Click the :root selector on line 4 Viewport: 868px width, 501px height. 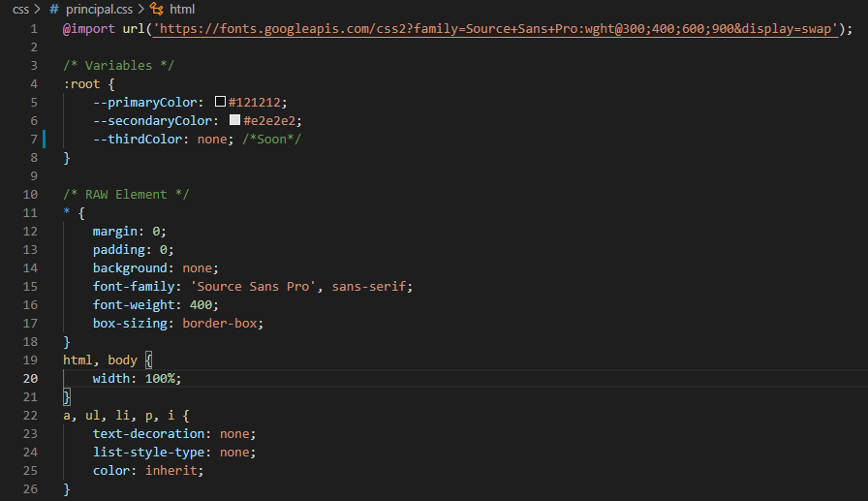tap(81, 84)
